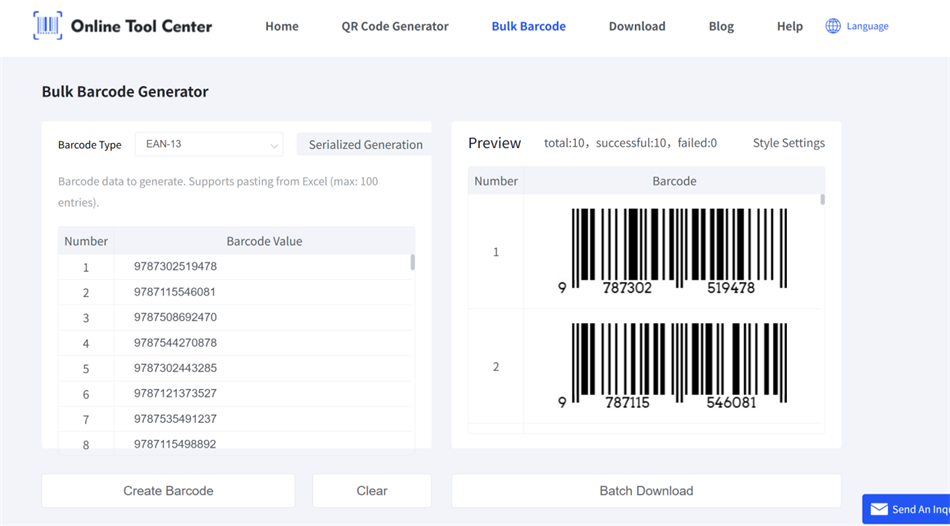Open the Download page
The image size is (950, 526).
click(x=637, y=26)
